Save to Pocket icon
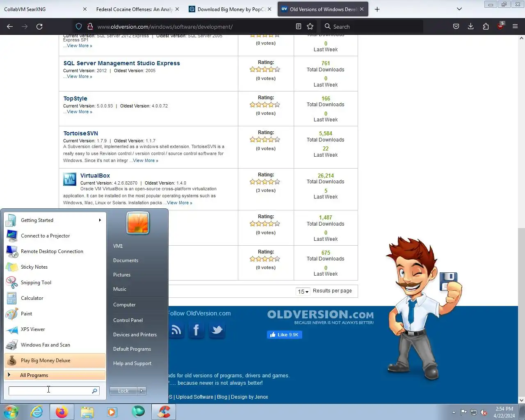 [456, 26]
